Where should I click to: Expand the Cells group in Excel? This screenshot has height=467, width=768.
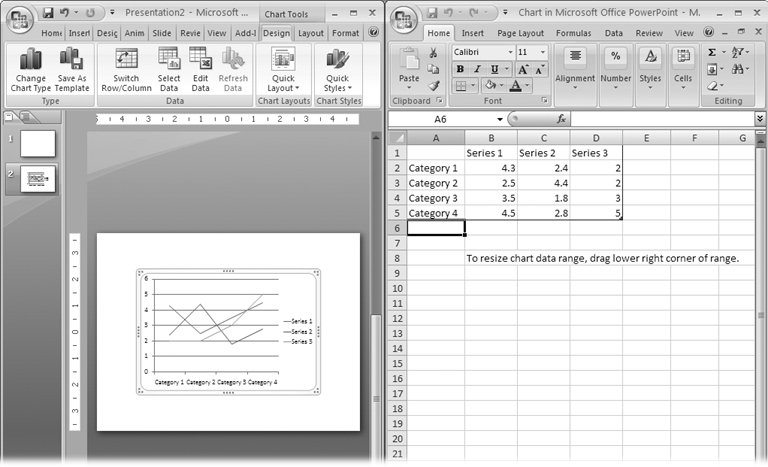click(683, 69)
